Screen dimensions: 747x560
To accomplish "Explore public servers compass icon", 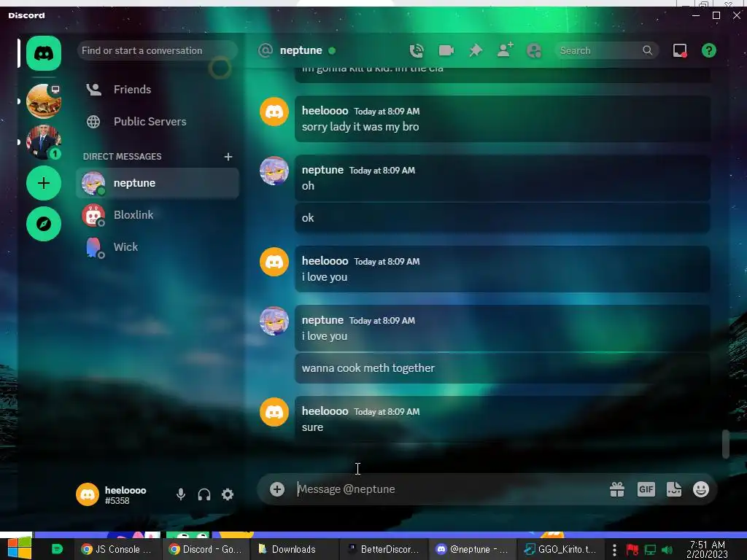I will coord(43,224).
